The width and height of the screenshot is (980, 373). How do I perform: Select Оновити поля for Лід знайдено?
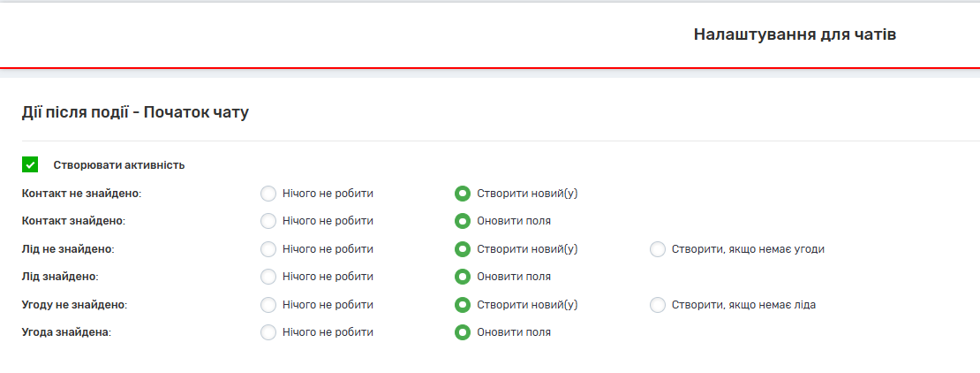pos(462,277)
